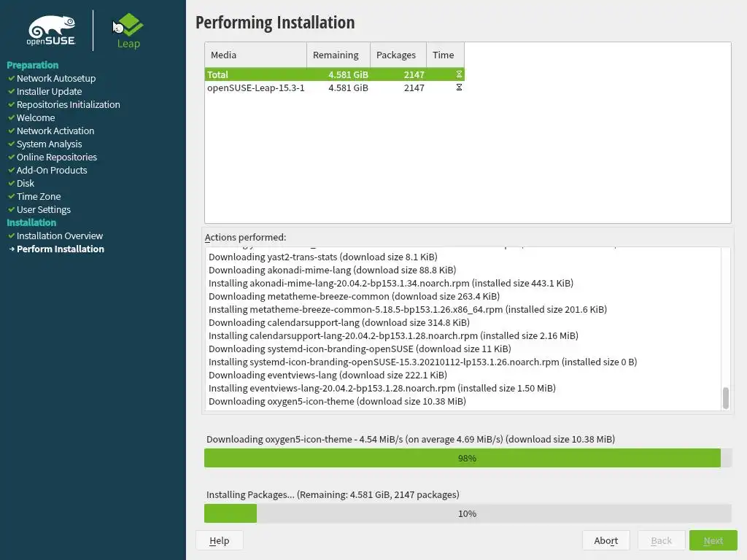Click the disabled Back button
747x560 pixels.
click(x=661, y=540)
